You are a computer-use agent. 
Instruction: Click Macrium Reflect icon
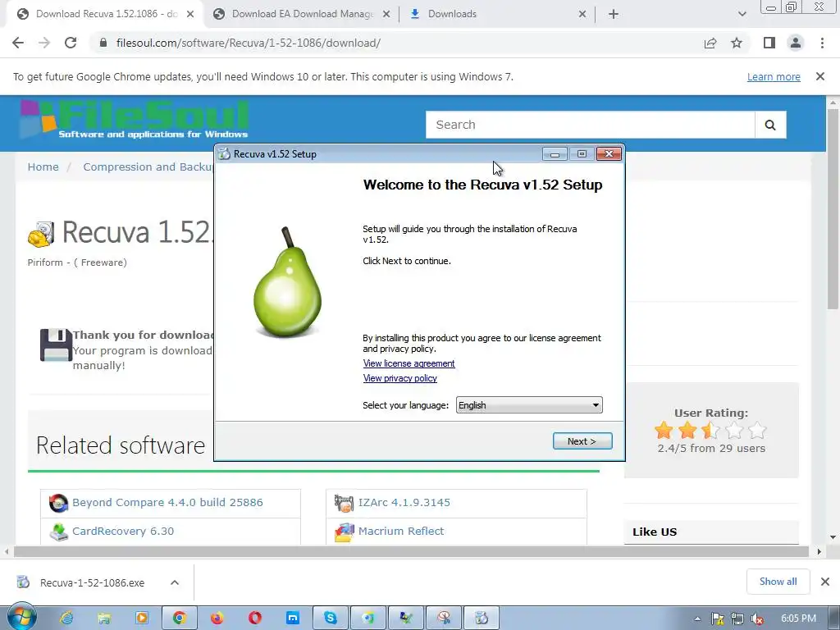tap(344, 532)
